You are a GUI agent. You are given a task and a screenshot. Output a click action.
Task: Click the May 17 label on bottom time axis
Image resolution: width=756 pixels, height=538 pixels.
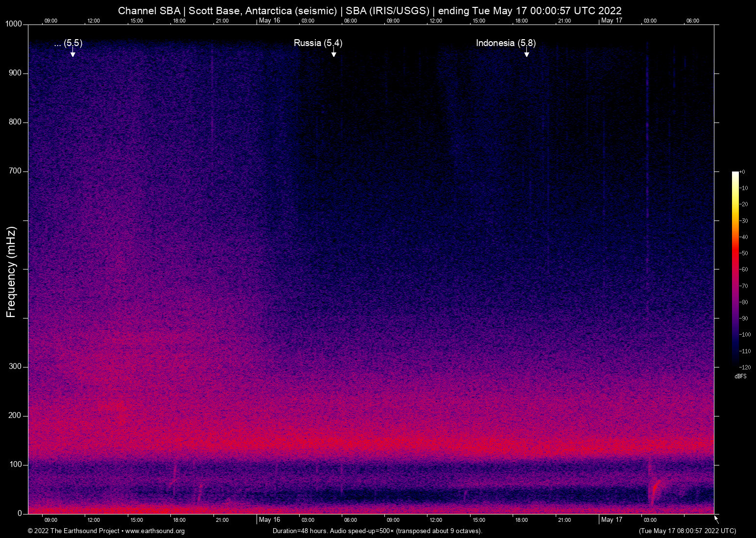coord(612,520)
